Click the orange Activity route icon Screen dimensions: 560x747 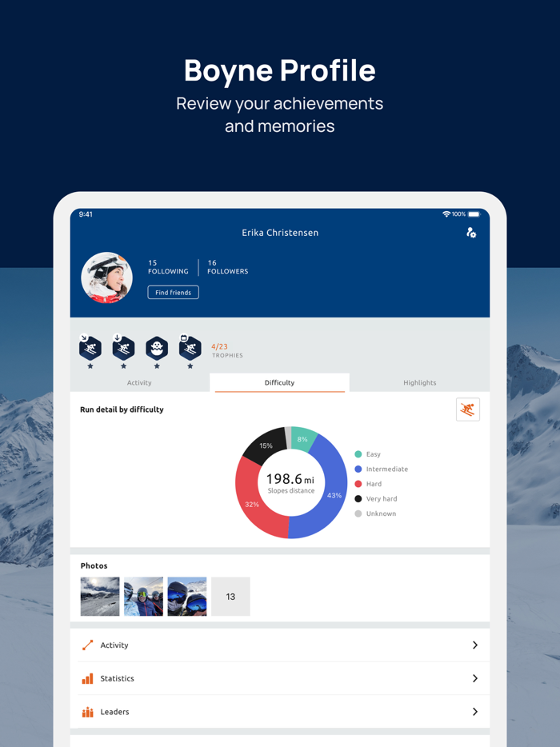coord(88,645)
